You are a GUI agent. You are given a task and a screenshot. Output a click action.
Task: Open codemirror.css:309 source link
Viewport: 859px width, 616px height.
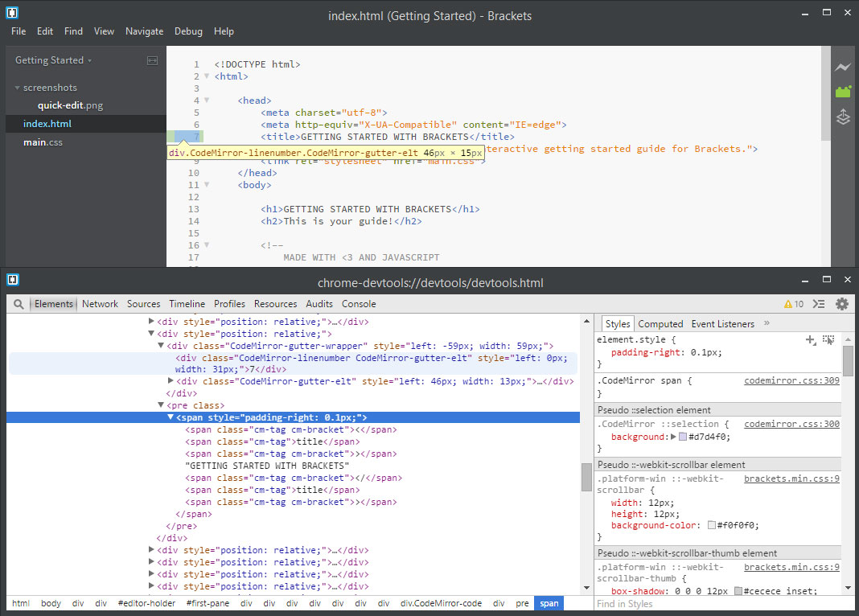click(x=791, y=380)
